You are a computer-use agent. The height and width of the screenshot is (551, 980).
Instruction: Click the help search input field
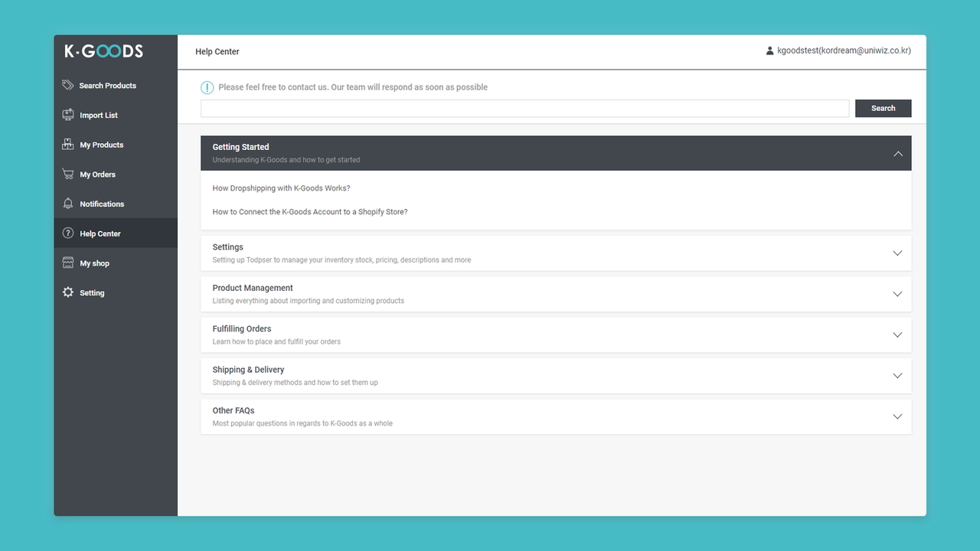tap(524, 108)
